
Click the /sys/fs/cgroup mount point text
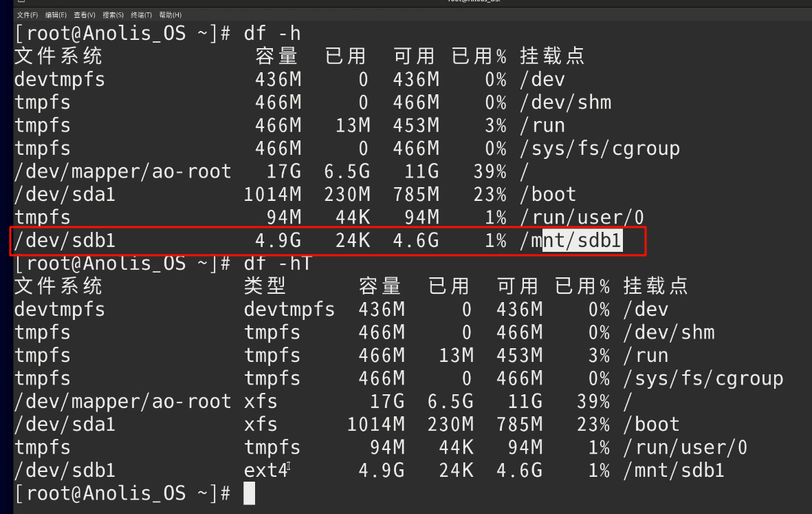click(600, 147)
